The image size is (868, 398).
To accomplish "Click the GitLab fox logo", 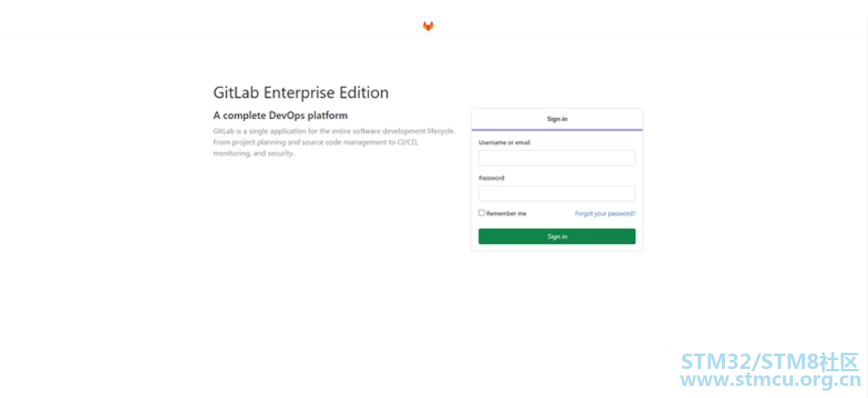I will pyautogui.click(x=428, y=26).
